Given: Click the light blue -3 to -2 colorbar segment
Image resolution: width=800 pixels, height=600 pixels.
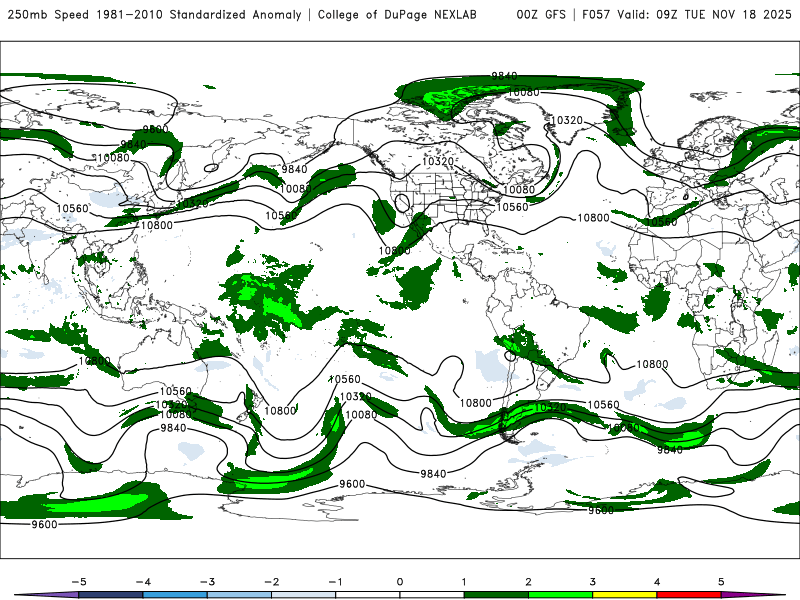Looking at the screenshot, I should click(x=239, y=595).
